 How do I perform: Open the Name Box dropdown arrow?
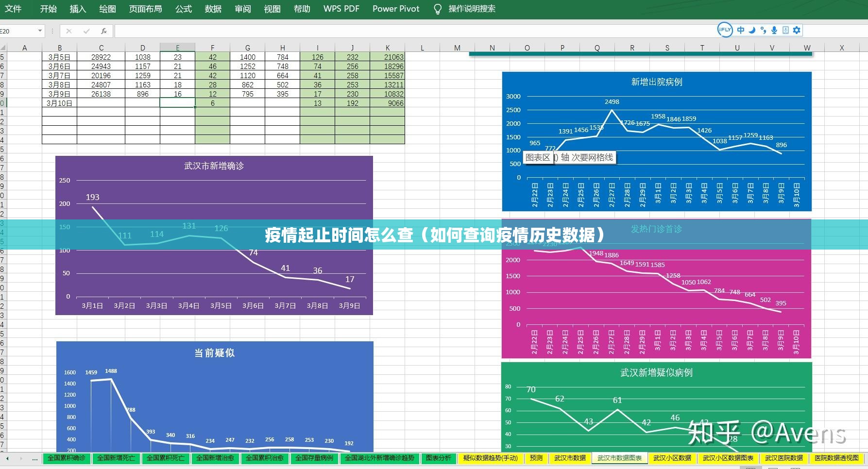click(39, 30)
